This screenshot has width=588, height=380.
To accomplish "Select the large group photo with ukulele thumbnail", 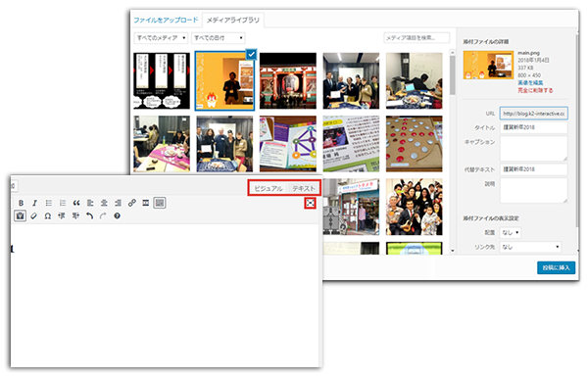I will pos(414,207).
